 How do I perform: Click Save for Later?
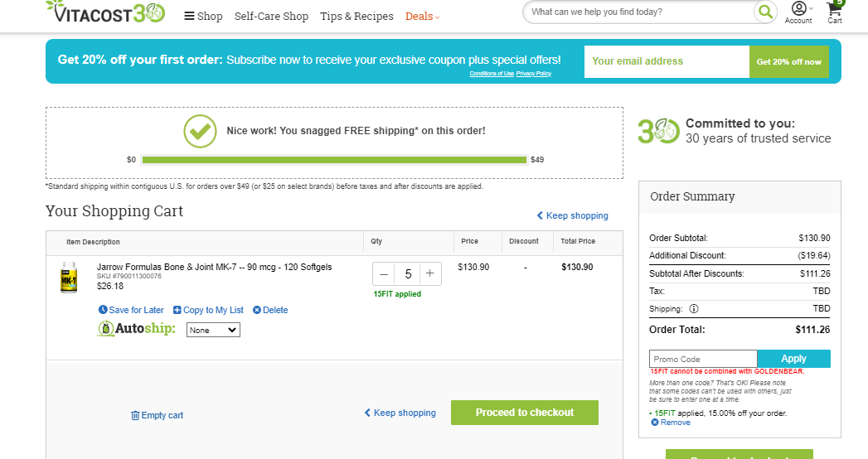coord(131,310)
